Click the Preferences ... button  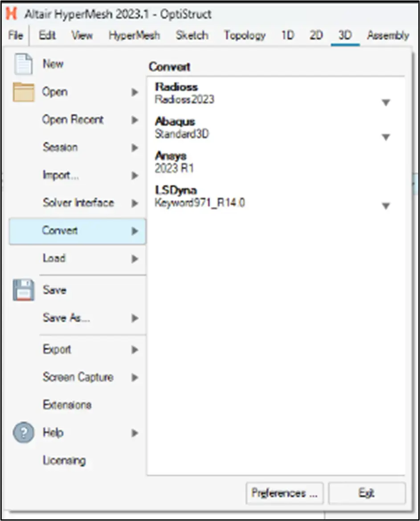click(x=285, y=493)
